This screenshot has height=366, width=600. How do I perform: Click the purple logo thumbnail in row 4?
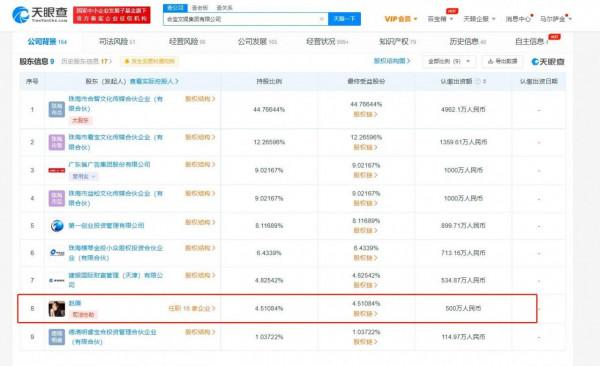tap(57, 198)
